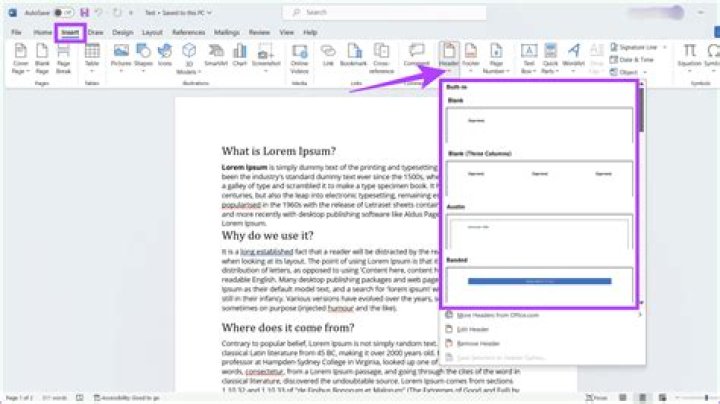The image size is (720, 404).
Task: Switch to the Design tab
Action: 122,32
